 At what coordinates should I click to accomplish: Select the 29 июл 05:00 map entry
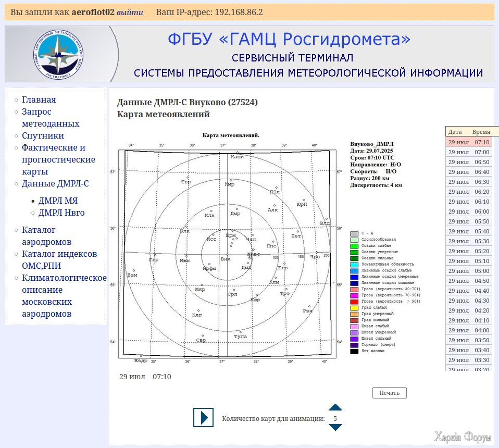pyautogui.click(x=469, y=271)
